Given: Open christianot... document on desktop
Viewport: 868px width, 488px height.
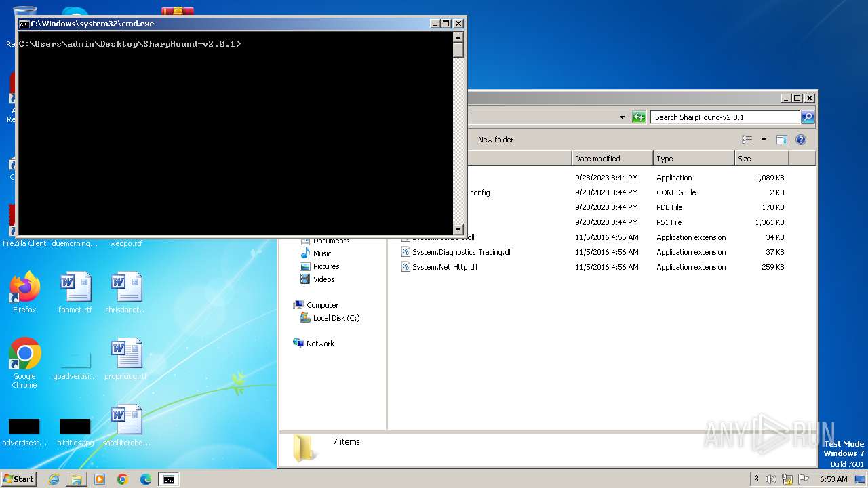Looking at the screenshot, I should pos(126,293).
